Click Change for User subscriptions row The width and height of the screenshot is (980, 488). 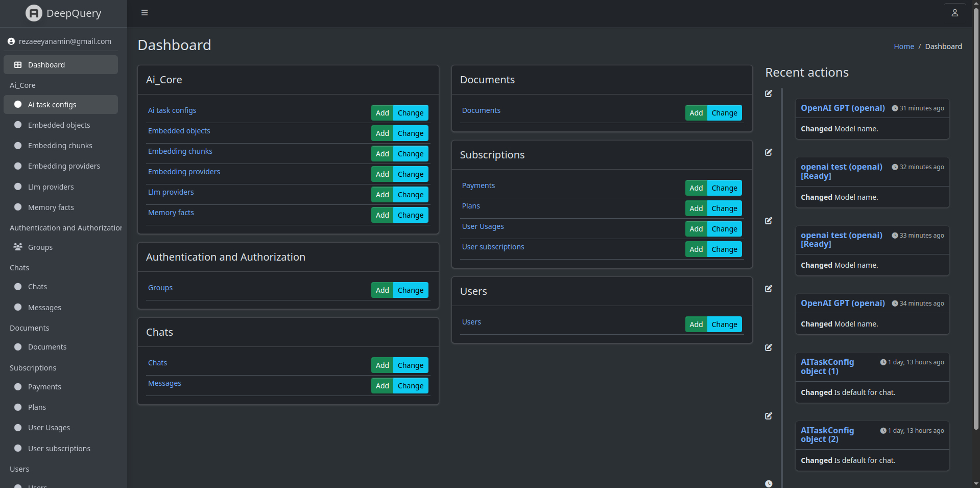[725, 249]
